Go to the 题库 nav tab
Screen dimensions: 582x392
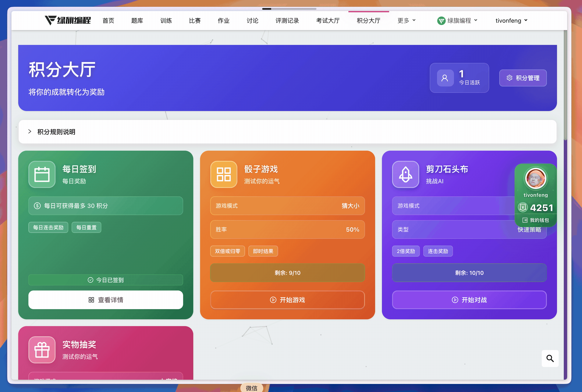tap(137, 21)
